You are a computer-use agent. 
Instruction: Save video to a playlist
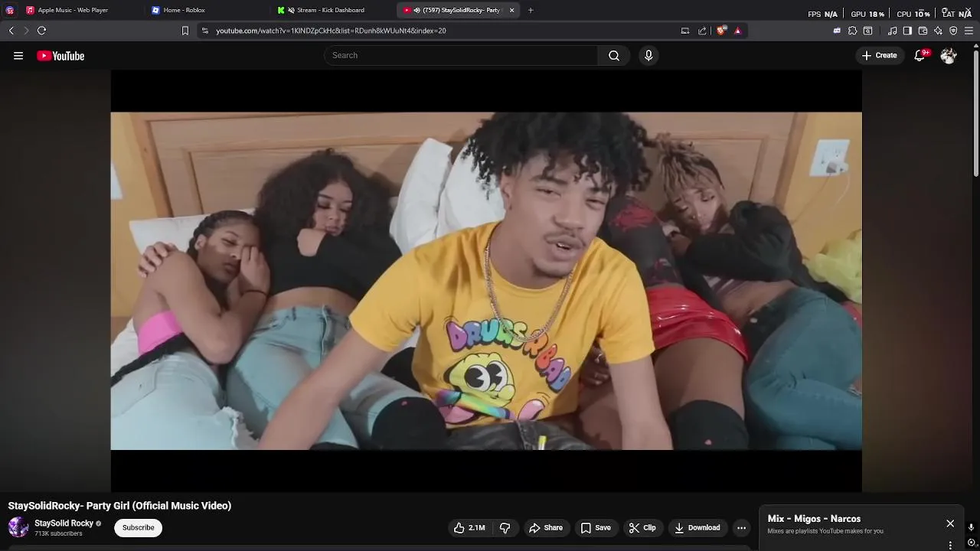tap(596, 527)
